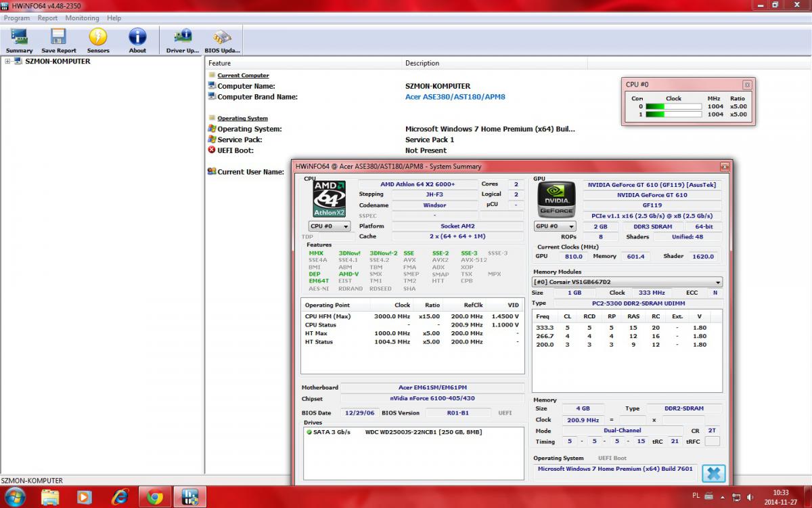Open the Monitoring menu
The width and height of the screenshot is (812, 508).
(x=82, y=18)
